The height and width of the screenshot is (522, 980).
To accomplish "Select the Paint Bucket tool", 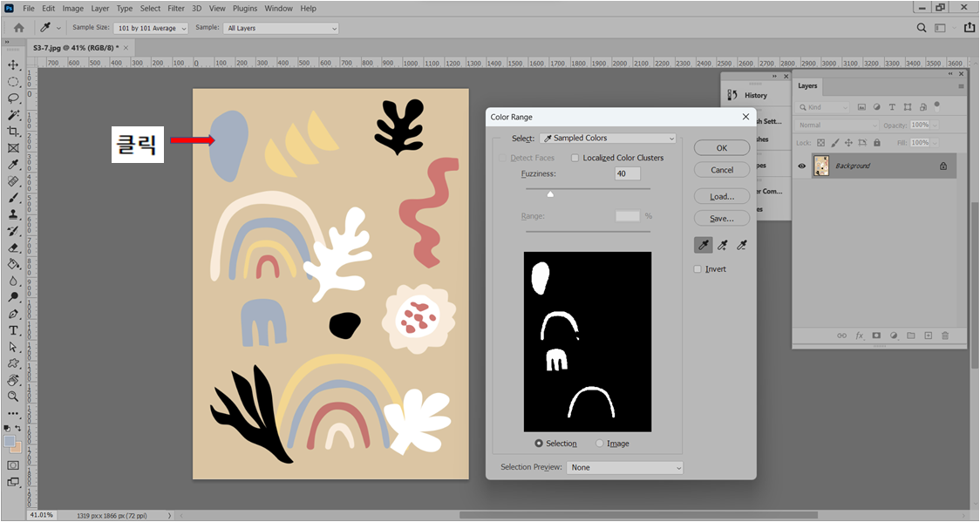I will 13,264.
